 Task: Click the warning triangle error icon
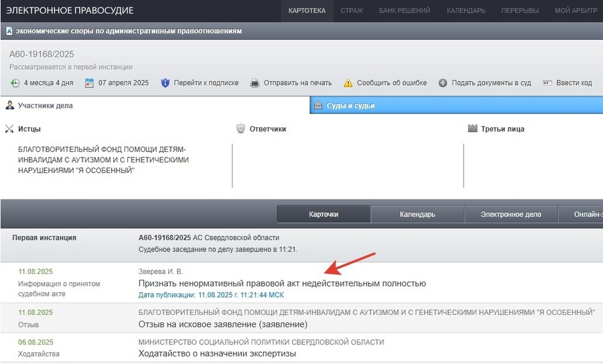[348, 83]
